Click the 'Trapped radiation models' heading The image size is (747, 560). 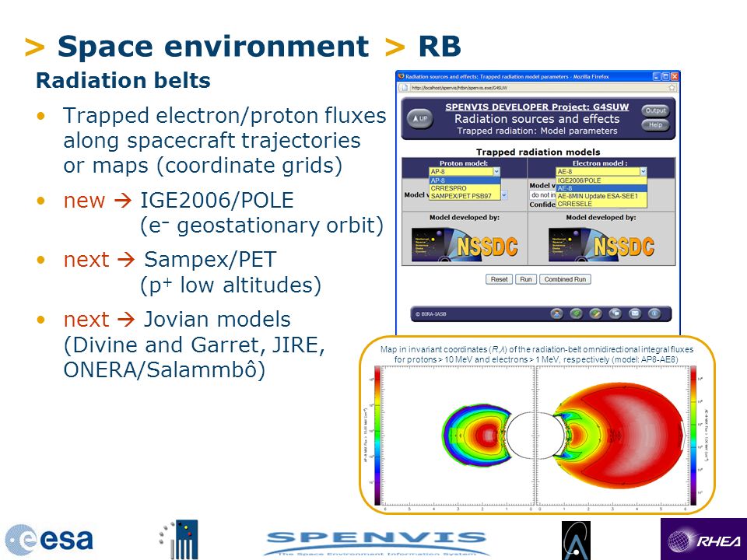(x=538, y=152)
